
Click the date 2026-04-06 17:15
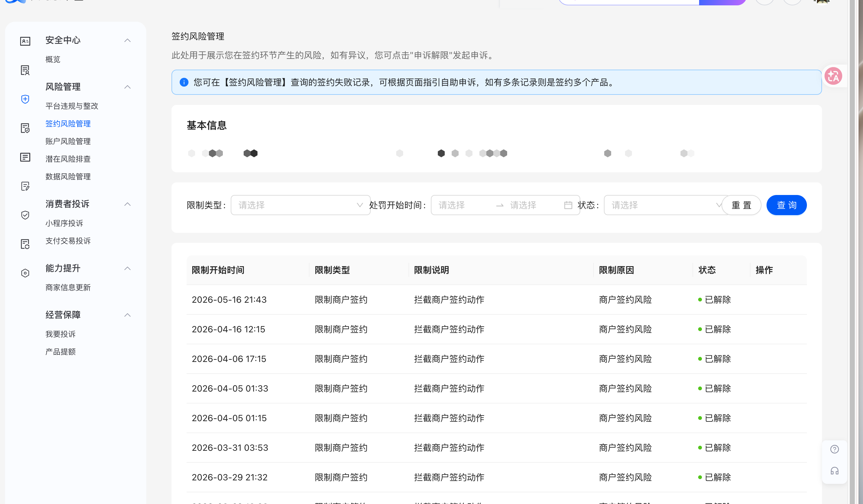[x=229, y=358]
